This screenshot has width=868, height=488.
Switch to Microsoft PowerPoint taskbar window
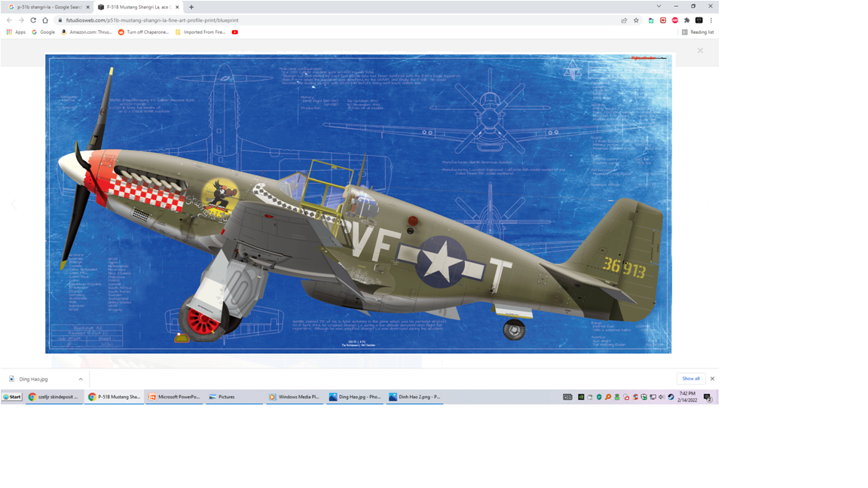point(175,397)
